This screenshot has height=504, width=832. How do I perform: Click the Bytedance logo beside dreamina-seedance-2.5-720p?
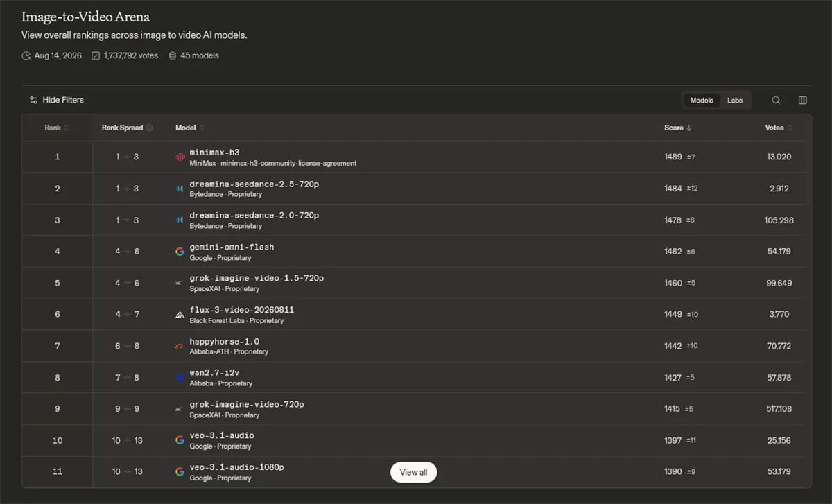coord(180,189)
